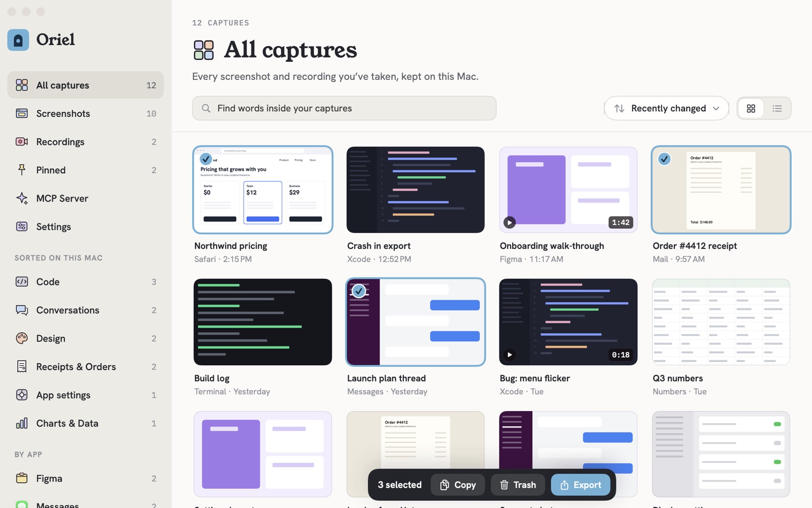Open the All captures sidebar icon

[x=22, y=85]
